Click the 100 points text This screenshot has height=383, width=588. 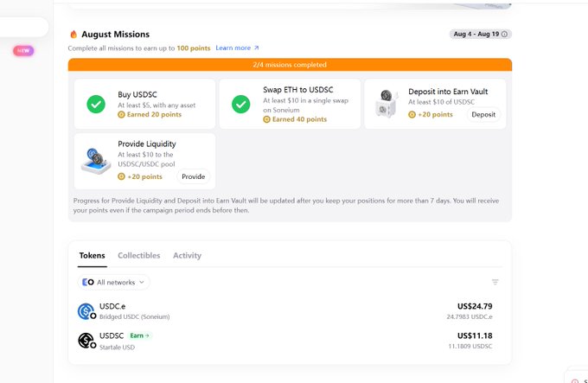194,48
